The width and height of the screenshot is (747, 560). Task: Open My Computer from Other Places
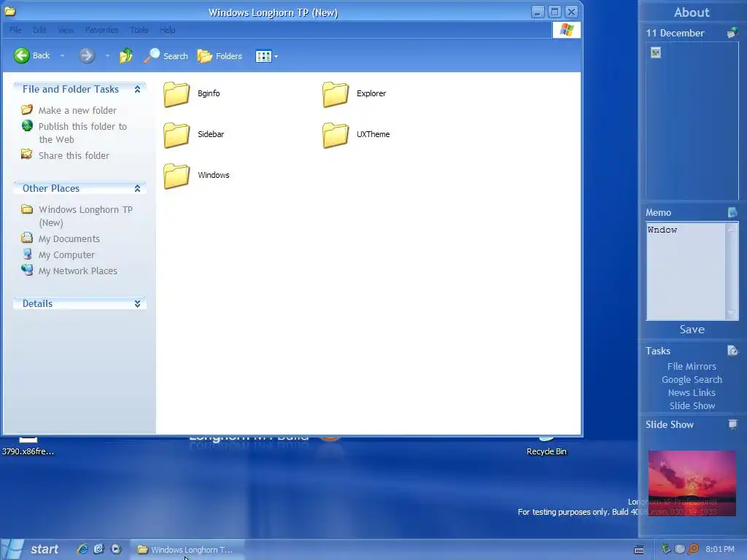pos(58,254)
